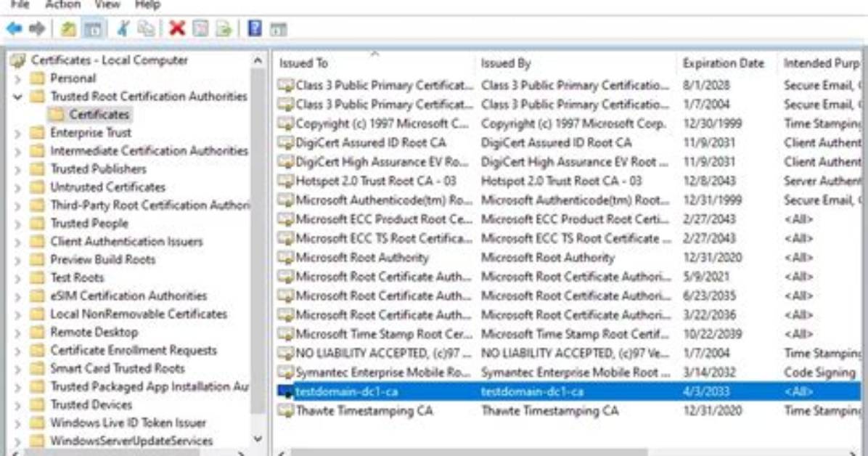Click the Back arrow toolbar icon
The width and height of the screenshot is (868, 456).
pos(15,28)
